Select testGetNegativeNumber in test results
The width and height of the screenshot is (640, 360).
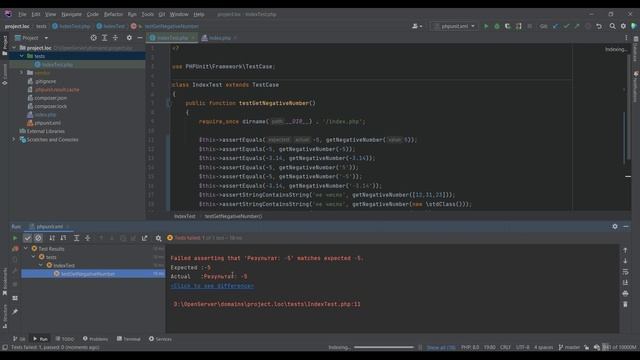pos(88,274)
